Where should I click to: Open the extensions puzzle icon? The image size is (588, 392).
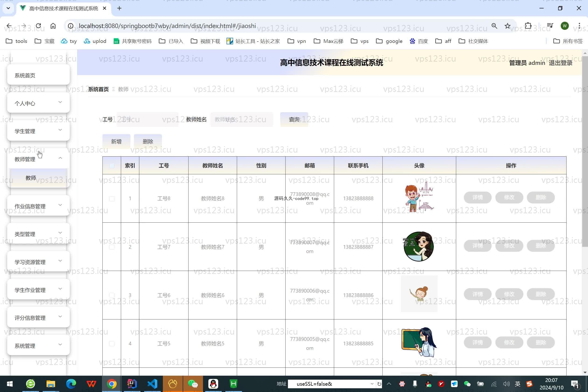point(528,26)
